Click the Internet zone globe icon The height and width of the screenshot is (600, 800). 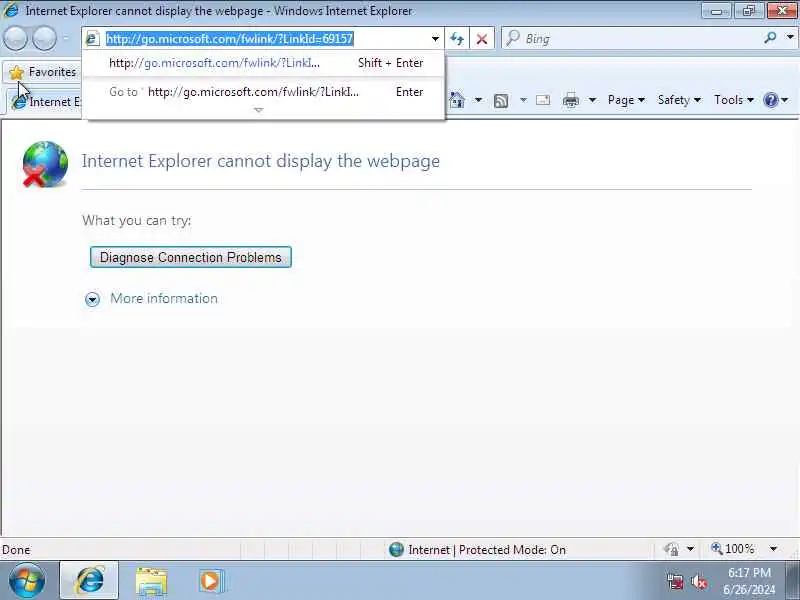click(396, 549)
